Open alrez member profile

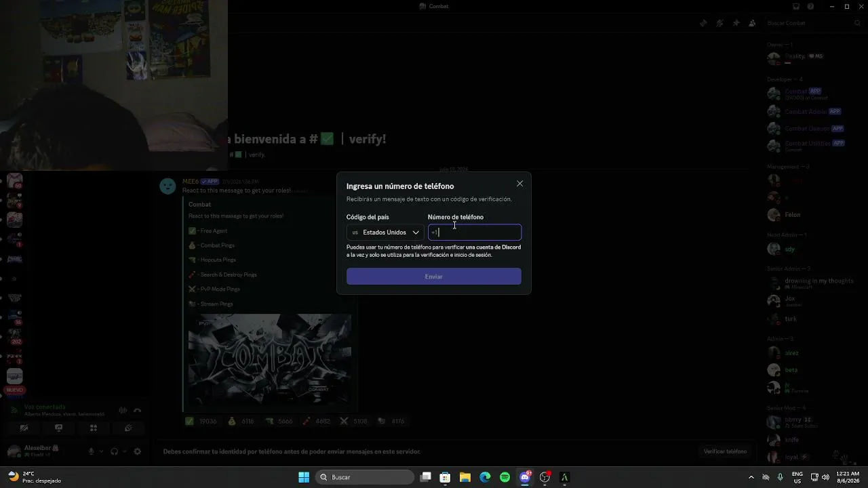tap(791, 353)
